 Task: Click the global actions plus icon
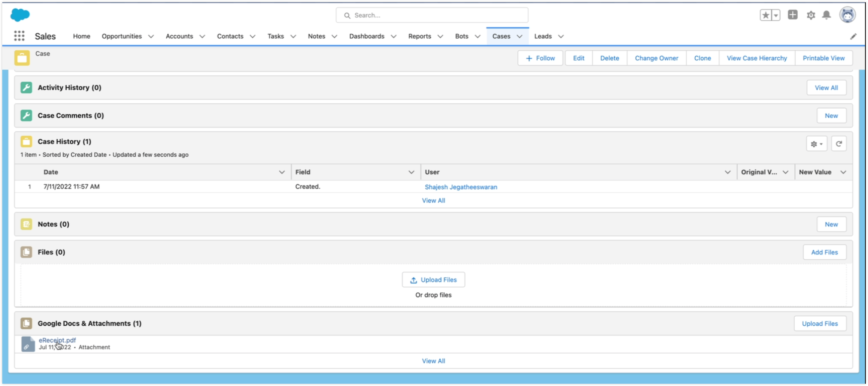(x=792, y=15)
